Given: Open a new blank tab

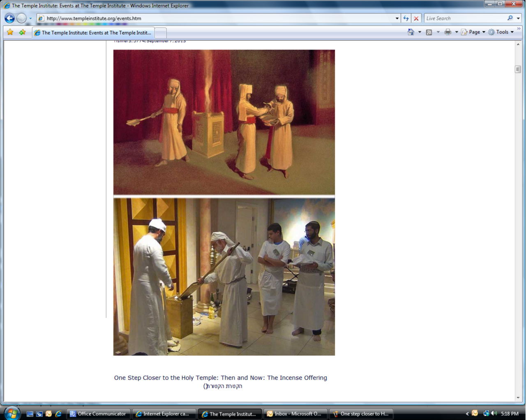Looking at the screenshot, I should point(161,33).
